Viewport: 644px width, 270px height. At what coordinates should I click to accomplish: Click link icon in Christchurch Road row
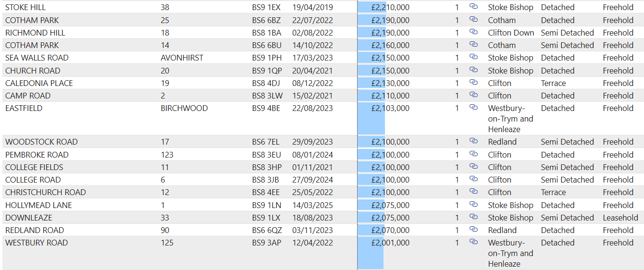pyautogui.click(x=473, y=192)
